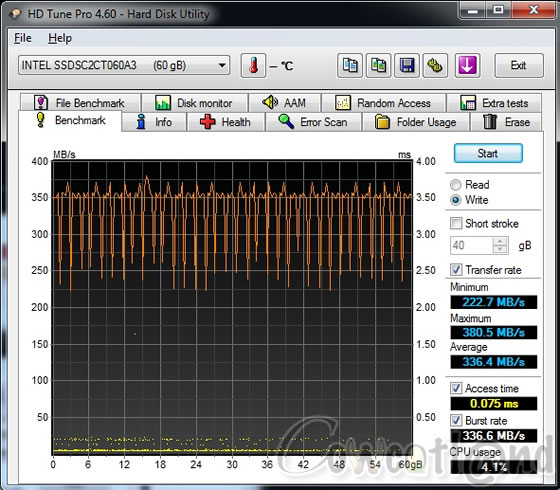Open options with the tools icon
The width and height of the screenshot is (560, 490).
click(x=435, y=66)
